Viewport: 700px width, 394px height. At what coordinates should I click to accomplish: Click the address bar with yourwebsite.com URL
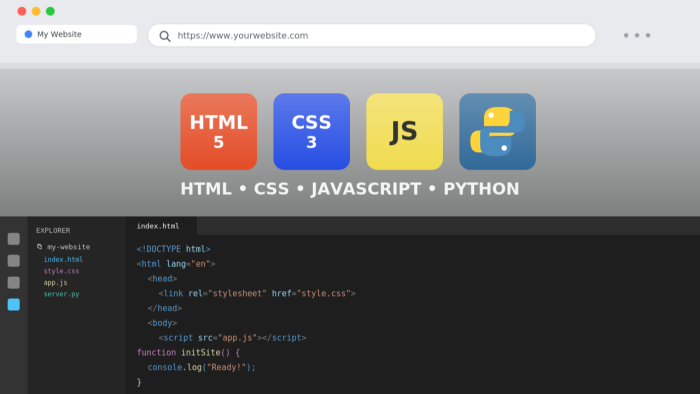[371, 35]
